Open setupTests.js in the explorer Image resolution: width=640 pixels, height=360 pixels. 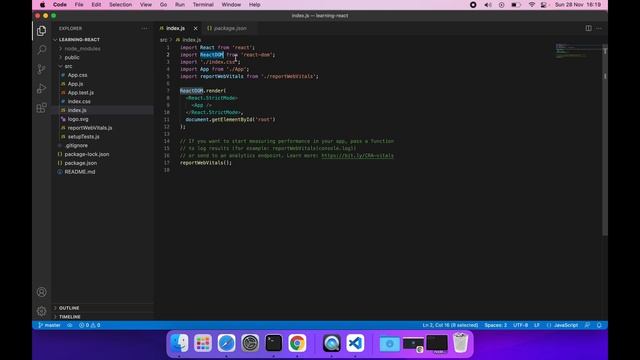coord(83,137)
